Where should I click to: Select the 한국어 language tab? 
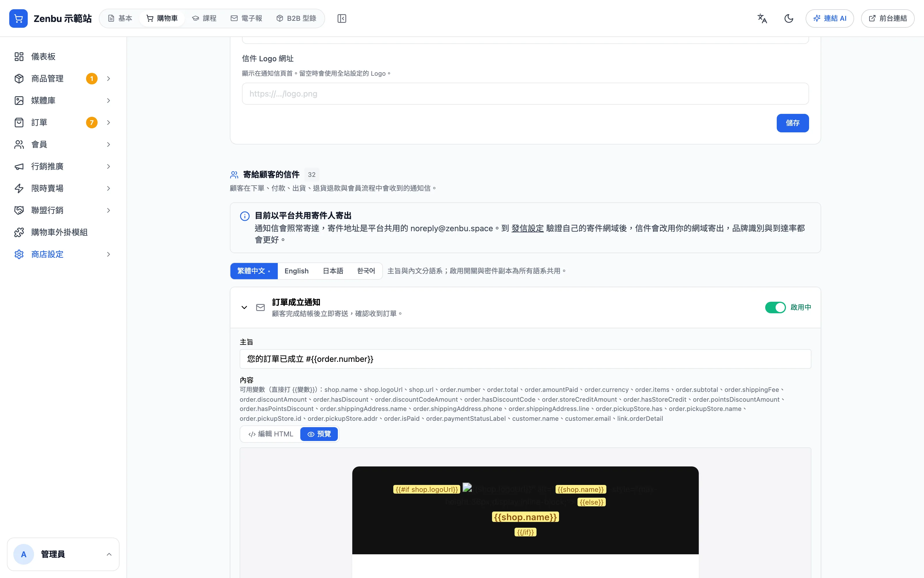tap(366, 271)
